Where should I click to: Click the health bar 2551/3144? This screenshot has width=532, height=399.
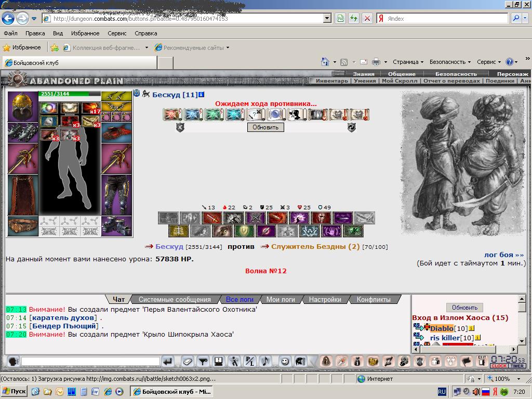pyautogui.click(x=70, y=94)
